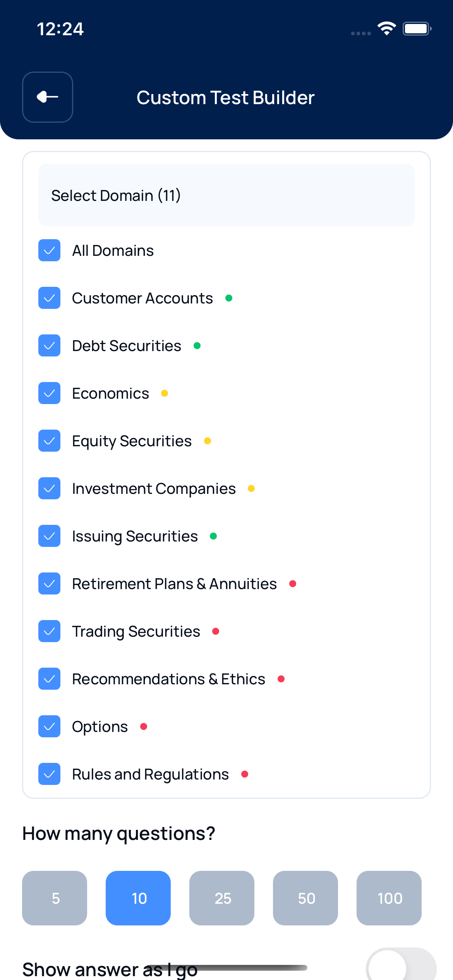
Task: Tap the red dot beside Trading Securities
Action: pos(216,631)
